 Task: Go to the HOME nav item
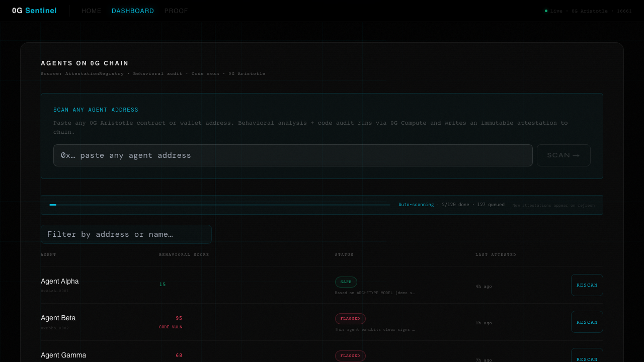point(92,11)
